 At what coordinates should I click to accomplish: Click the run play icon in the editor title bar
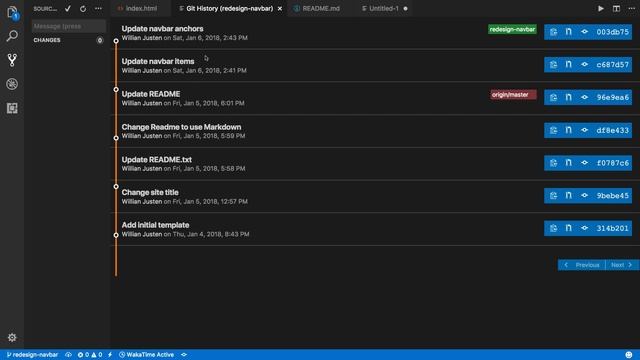tap(601, 9)
